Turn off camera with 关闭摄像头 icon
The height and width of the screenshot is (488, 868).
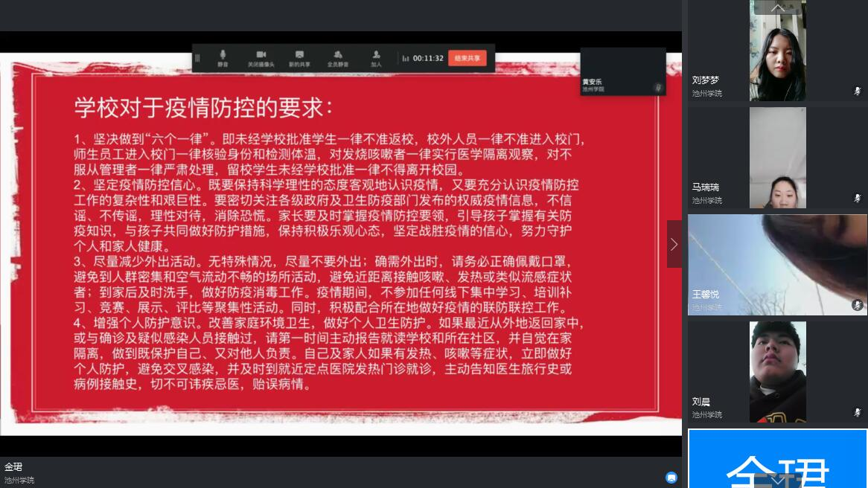[261, 58]
